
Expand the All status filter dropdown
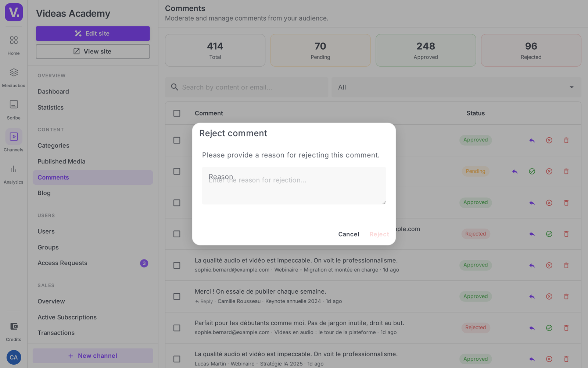(456, 87)
